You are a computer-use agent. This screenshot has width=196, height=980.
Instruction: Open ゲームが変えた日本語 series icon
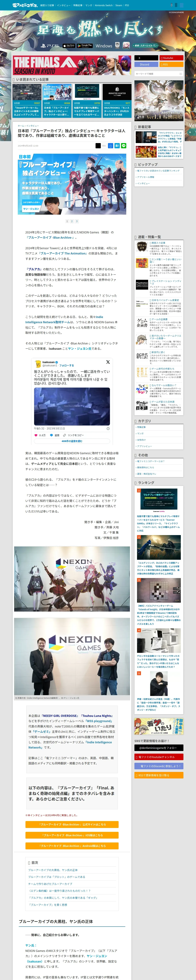pos(142,406)
